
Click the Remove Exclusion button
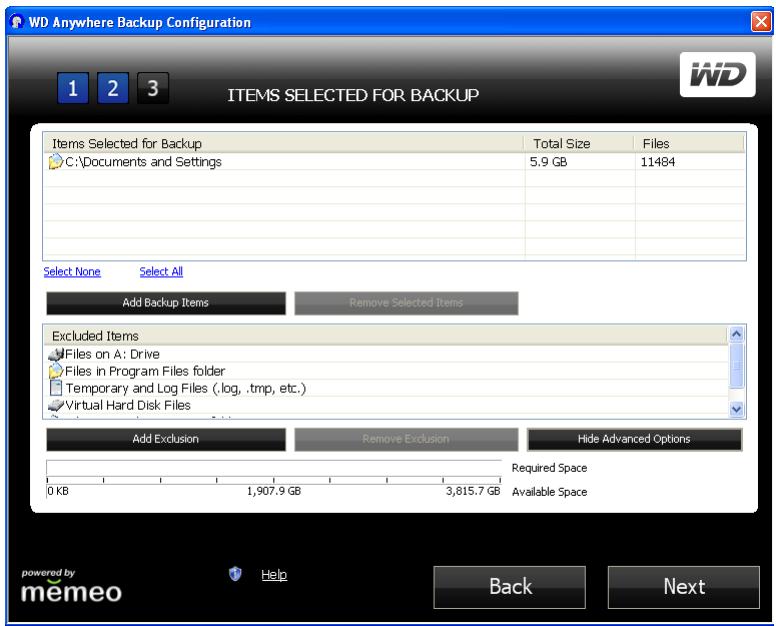406,439
